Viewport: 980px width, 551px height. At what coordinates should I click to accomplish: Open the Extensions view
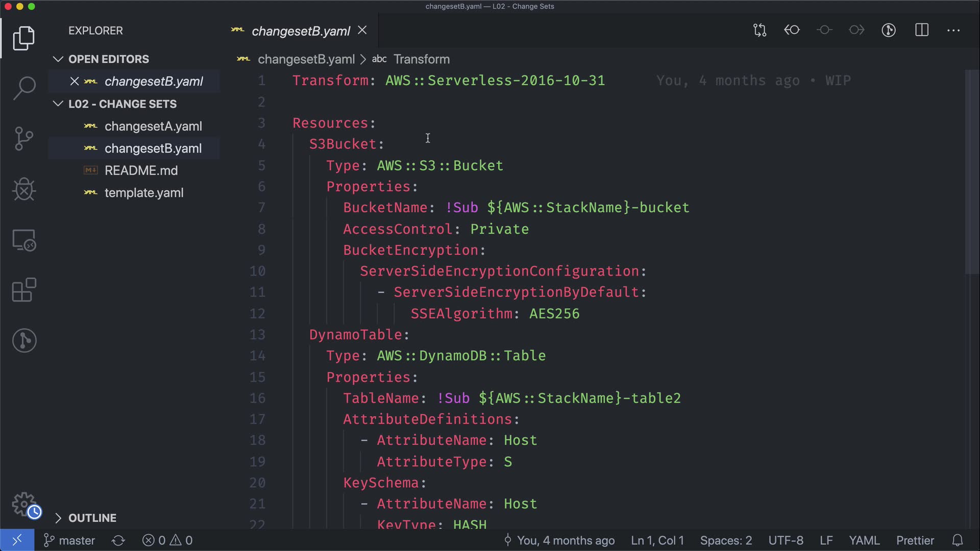click(x=24, y=290)
